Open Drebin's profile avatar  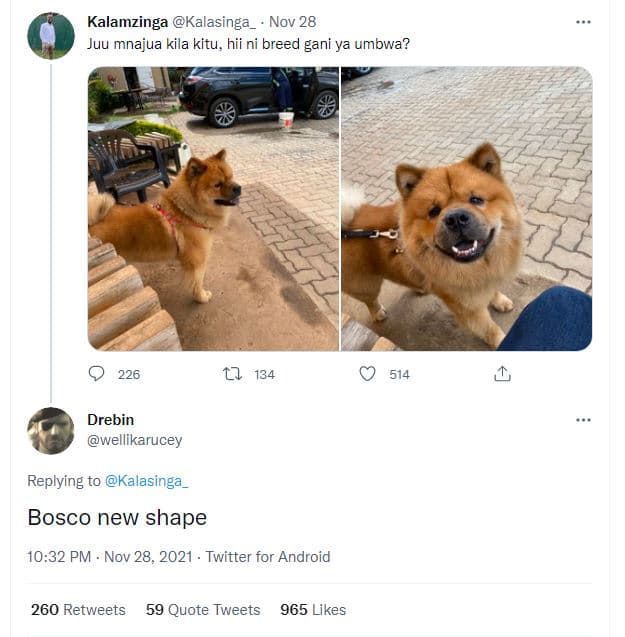click(x=50, y=431)
